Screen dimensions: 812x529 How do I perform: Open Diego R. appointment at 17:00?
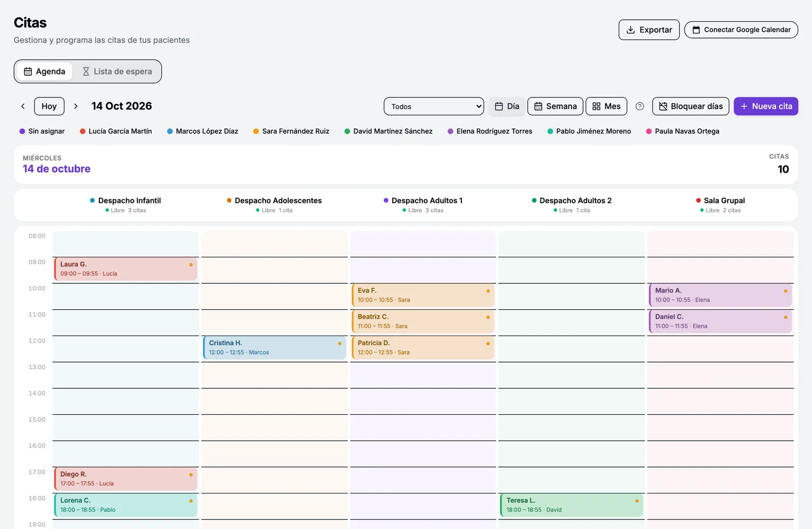coord(125,479)
